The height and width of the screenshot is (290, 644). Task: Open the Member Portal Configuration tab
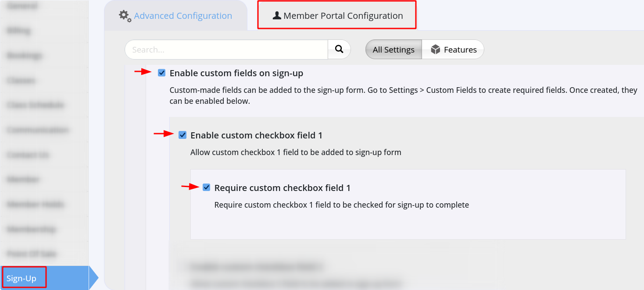[337, 16]
